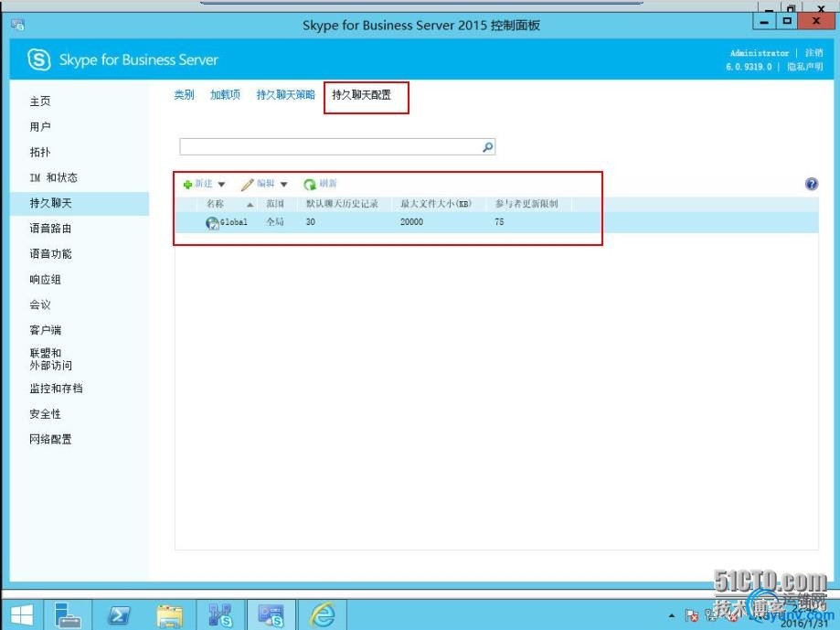Open 网络配置 in the sidebar
This screenshot has height=630, width=840.
[50, 439]
